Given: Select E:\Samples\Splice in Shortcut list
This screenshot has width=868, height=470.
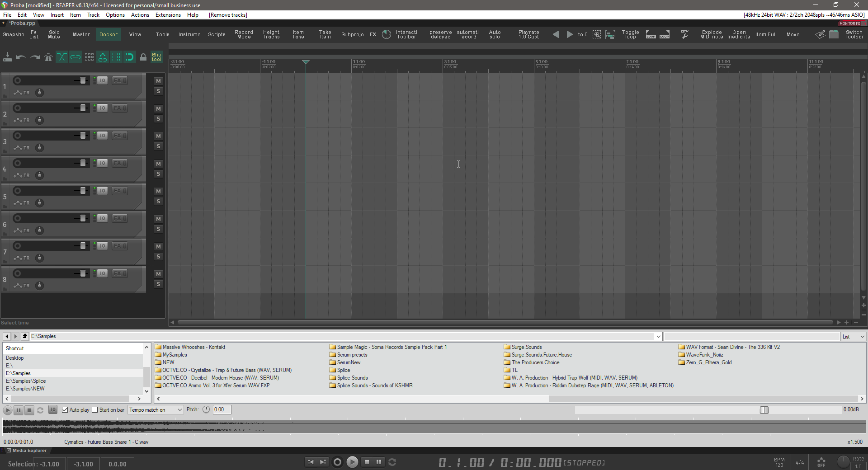Looking at the screenshot, I should pos(26,381).
